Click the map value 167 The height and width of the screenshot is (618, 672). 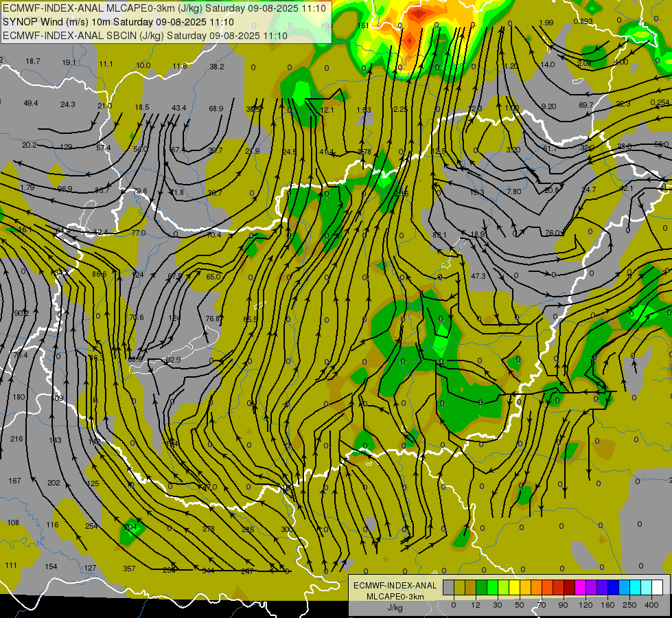[x=14, y=481]
